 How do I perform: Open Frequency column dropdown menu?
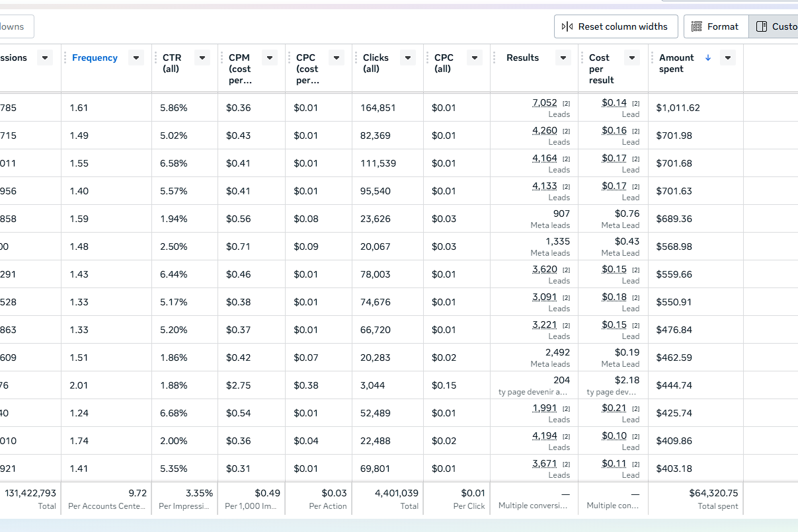tap(136, 58)
